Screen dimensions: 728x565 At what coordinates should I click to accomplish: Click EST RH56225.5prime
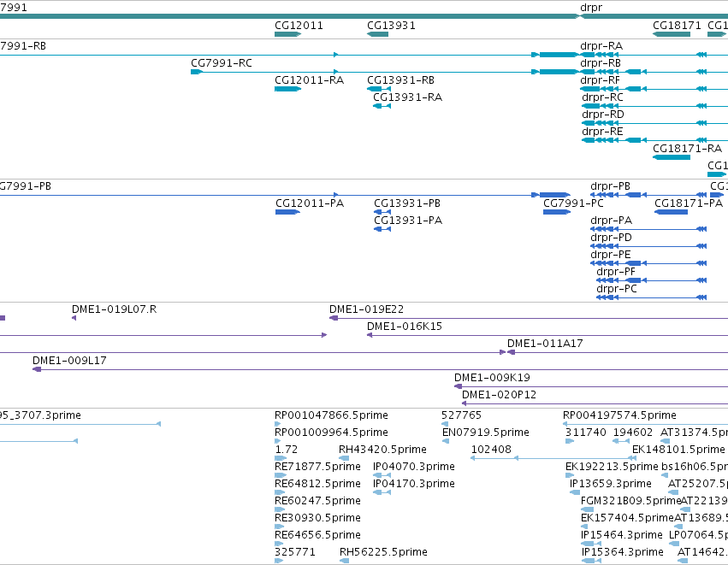(383, 553)
